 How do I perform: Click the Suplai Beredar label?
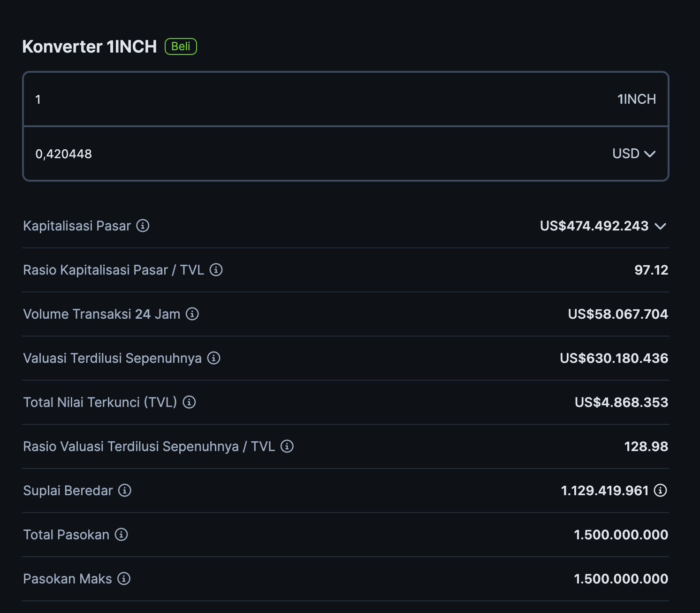click(68, 490)
